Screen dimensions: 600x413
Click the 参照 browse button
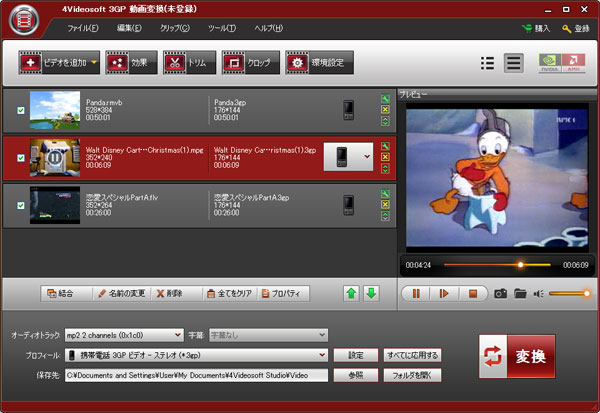pos(356,375)
